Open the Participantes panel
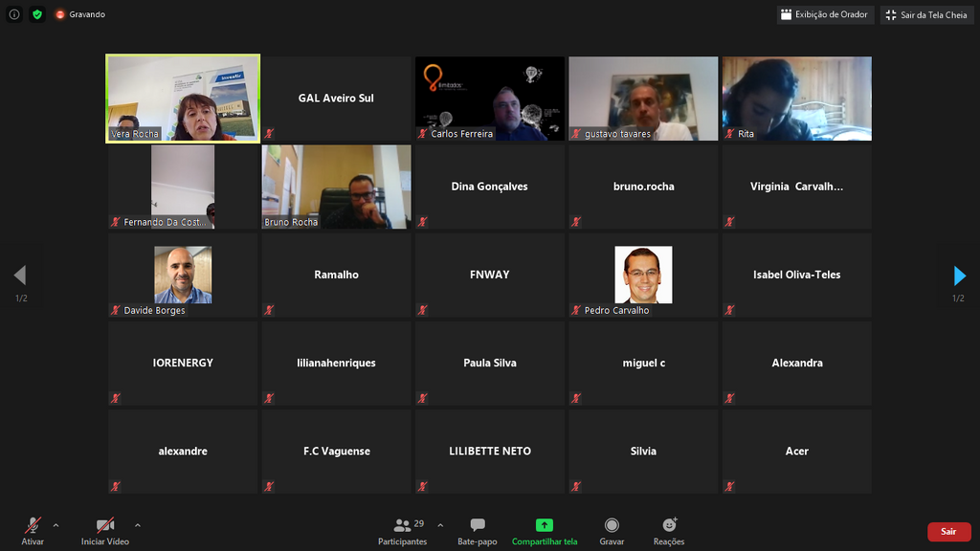 [403, 532]
